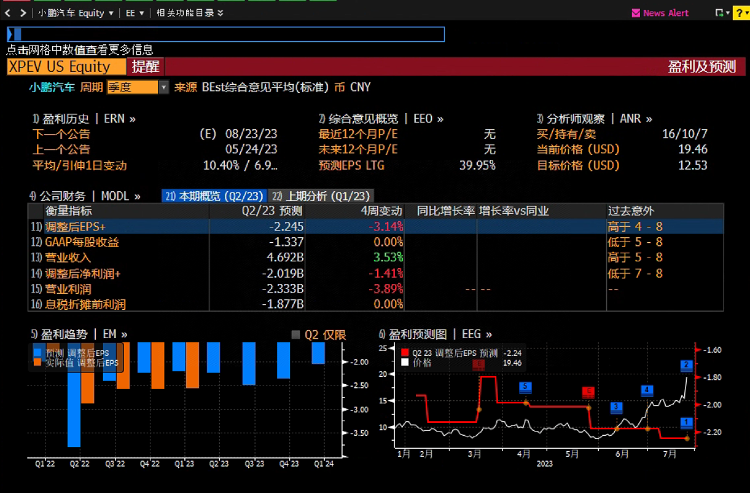Click the red earnings marker near May
This screenshot has height=493, width=750.
[588, 393]
